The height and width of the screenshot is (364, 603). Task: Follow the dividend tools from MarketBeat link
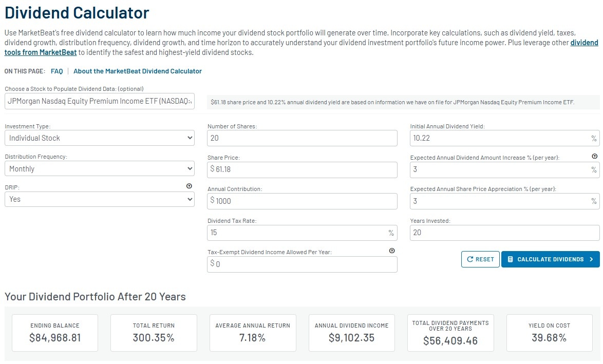(301, 47)
